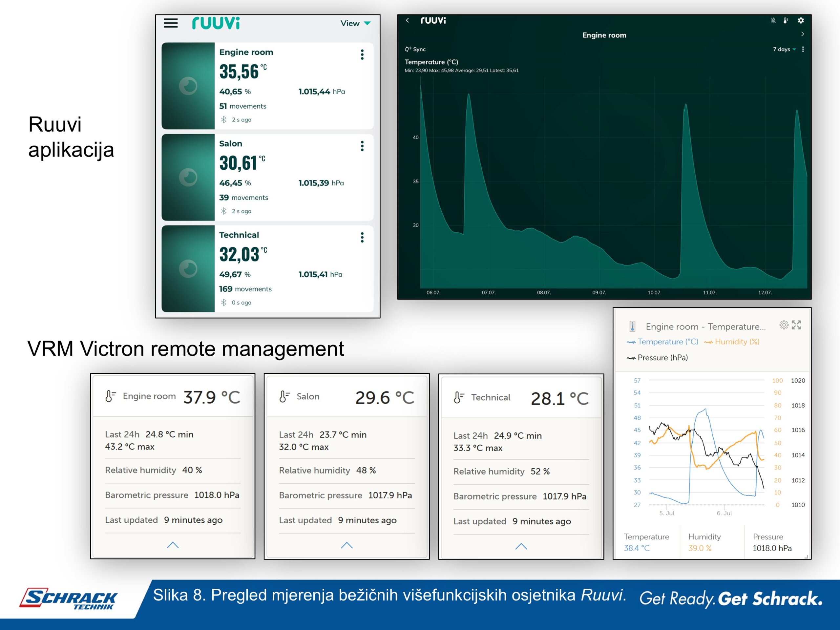Go to next sensor with right chevron
Image resolution: width=840 pixels, height=630 pixels.
tap(802, 34)
